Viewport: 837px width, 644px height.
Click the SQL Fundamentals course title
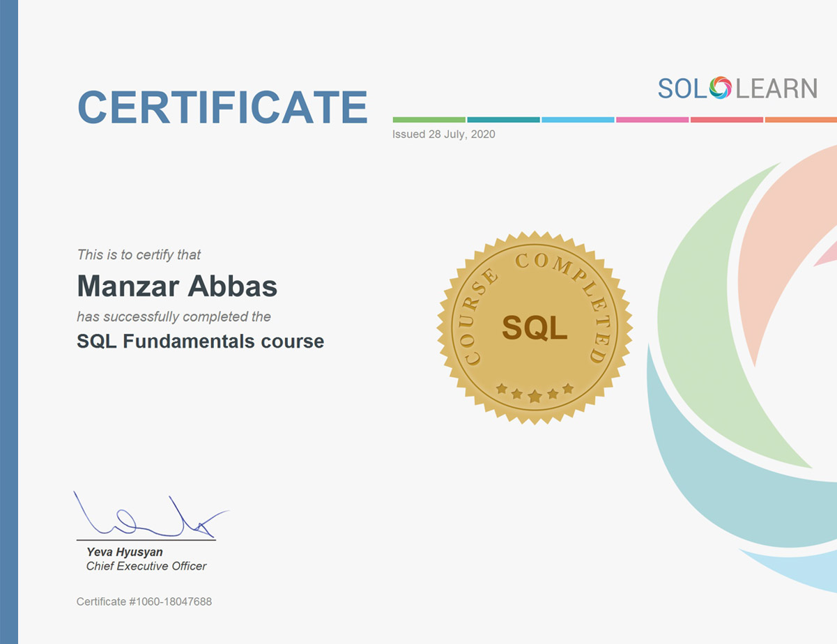click(x=200, y=342)
